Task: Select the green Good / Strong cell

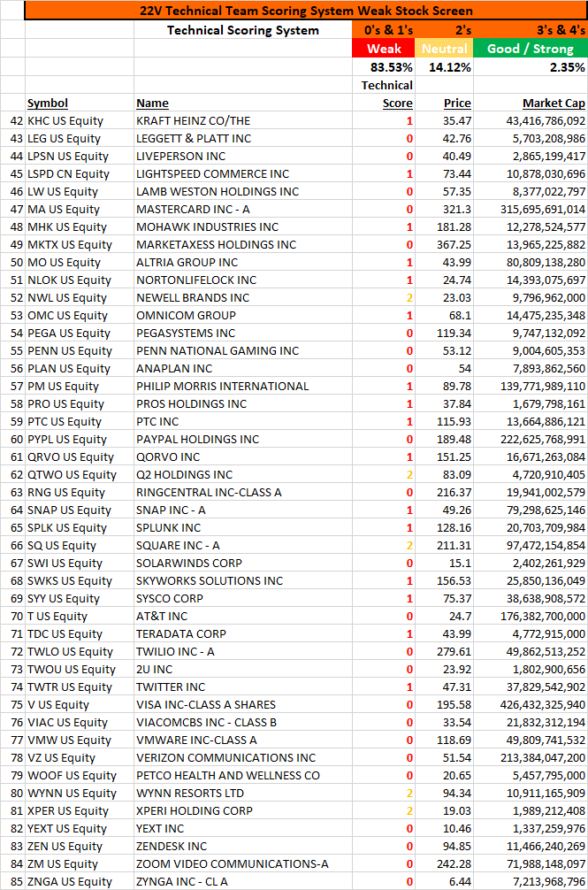Action: pos(531,49)
